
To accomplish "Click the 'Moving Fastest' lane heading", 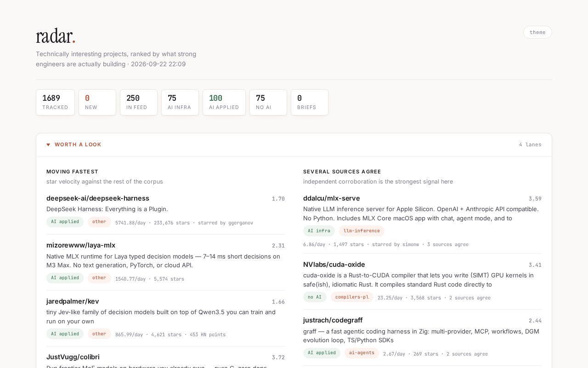I will (x=73, y=172).
